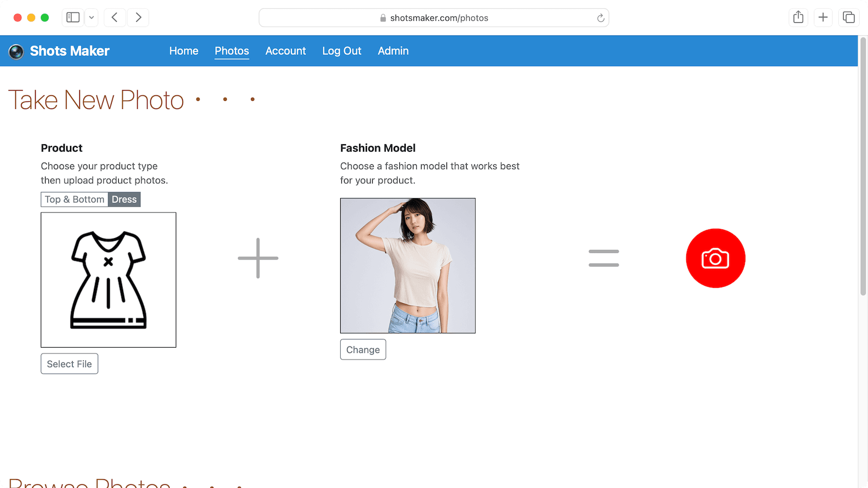Go forward with the browser forward arrow
Image resolution: width=868 pixels, height=488 pixels.
click(x=138, y=18)
